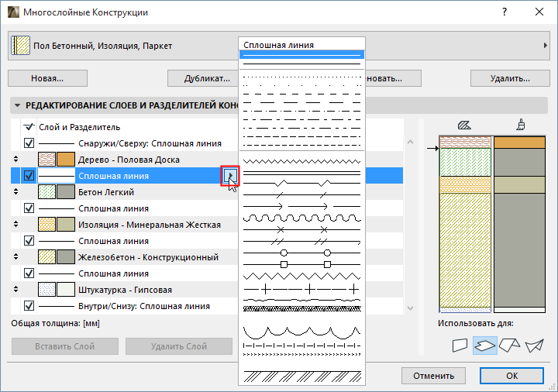558x392 pixels.
Task: Click the cut fill hatch preview header icon
Action: (464, 126)
